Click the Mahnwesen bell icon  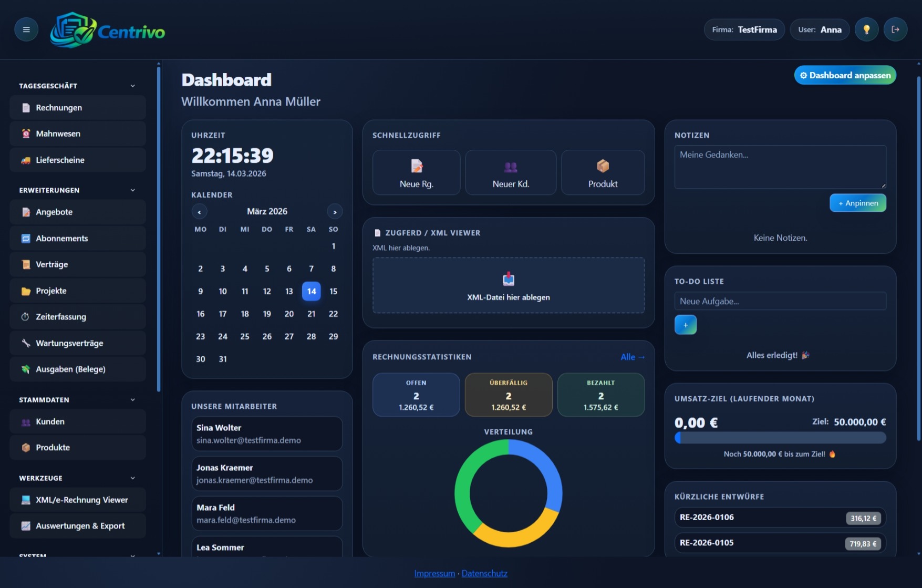pos(26,133)
